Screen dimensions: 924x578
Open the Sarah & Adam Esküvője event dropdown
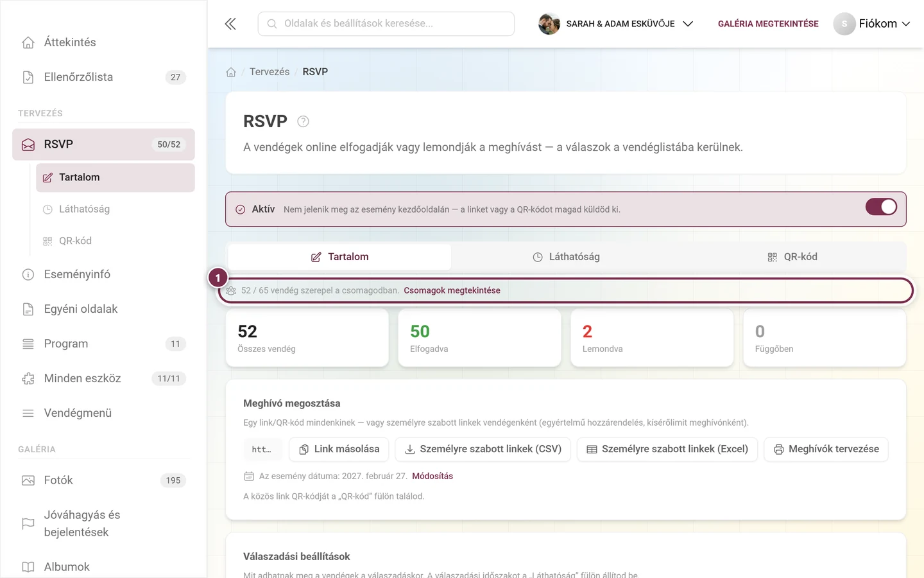point(616,24)
